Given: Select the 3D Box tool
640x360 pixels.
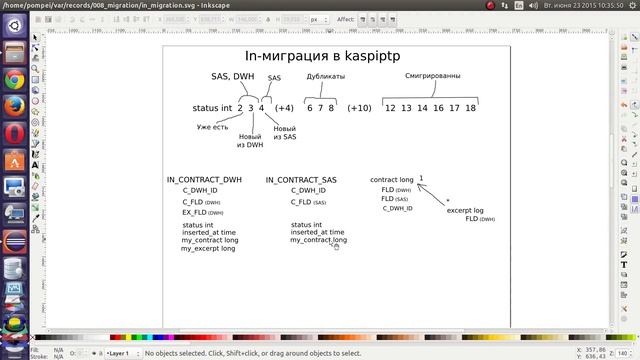Looking at the screenshot, I should coord(35,90).
